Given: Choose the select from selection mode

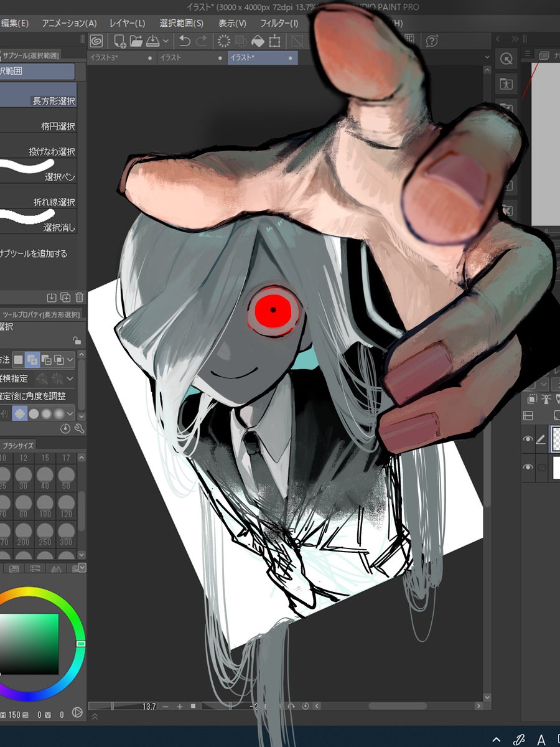Looking at the screenshot, I should click(59, 359).
